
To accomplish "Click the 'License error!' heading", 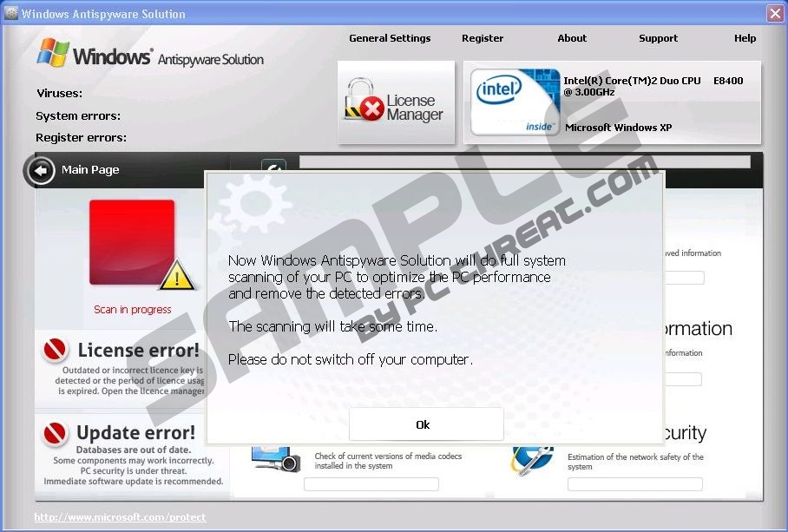I will coord(139,350).
